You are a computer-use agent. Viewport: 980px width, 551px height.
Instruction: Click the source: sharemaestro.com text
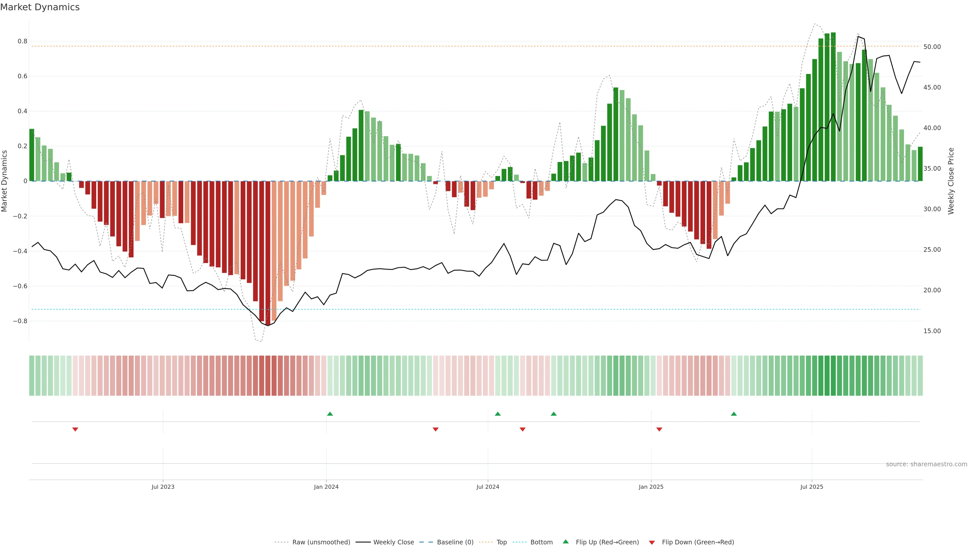(x=926, y=464)
